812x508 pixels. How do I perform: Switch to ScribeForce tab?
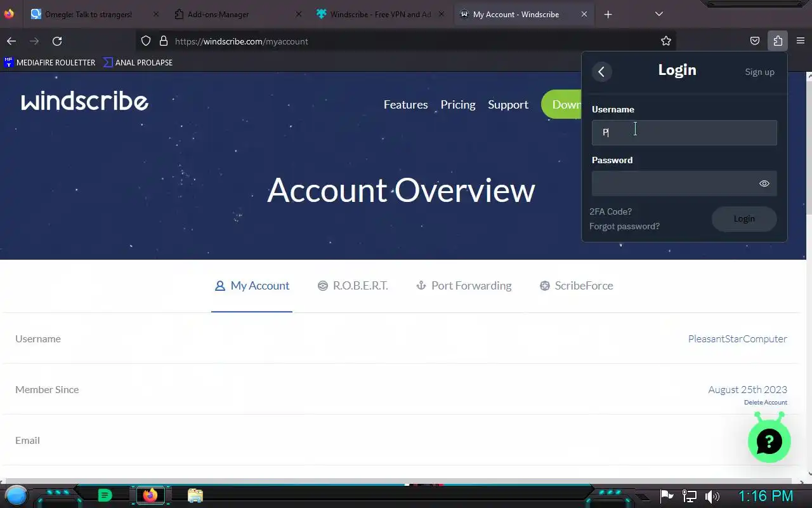pyautogui.click(x=577, y=286)
